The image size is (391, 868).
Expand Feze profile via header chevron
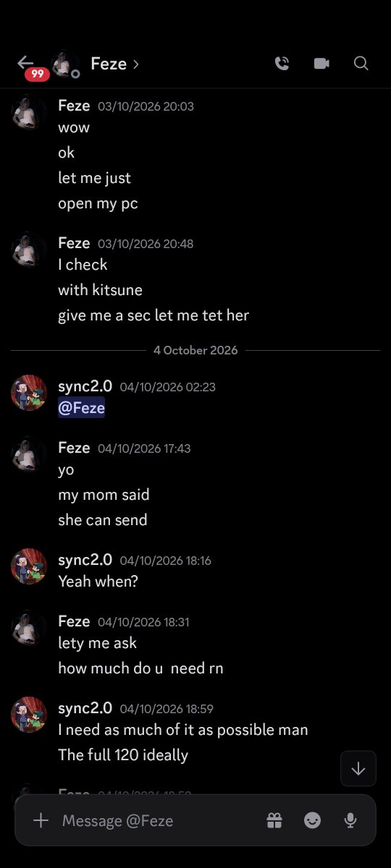click(x=135, y=64)
